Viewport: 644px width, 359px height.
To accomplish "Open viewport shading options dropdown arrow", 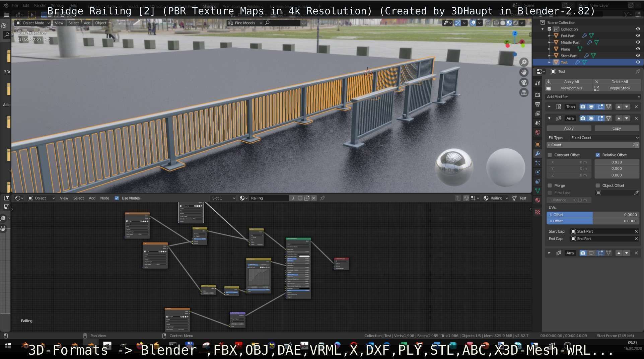I will click(522, 23).
